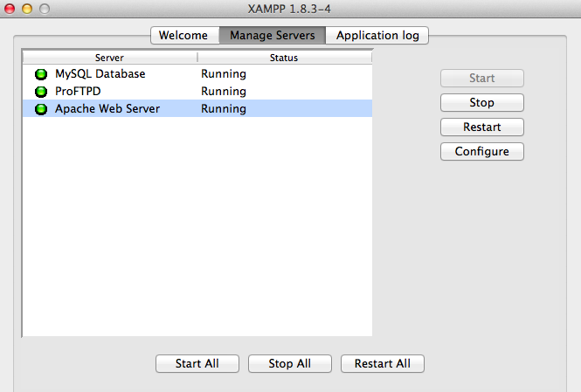
Task: Click the green status icon beside ProFTPD
Action: [40, 92]
